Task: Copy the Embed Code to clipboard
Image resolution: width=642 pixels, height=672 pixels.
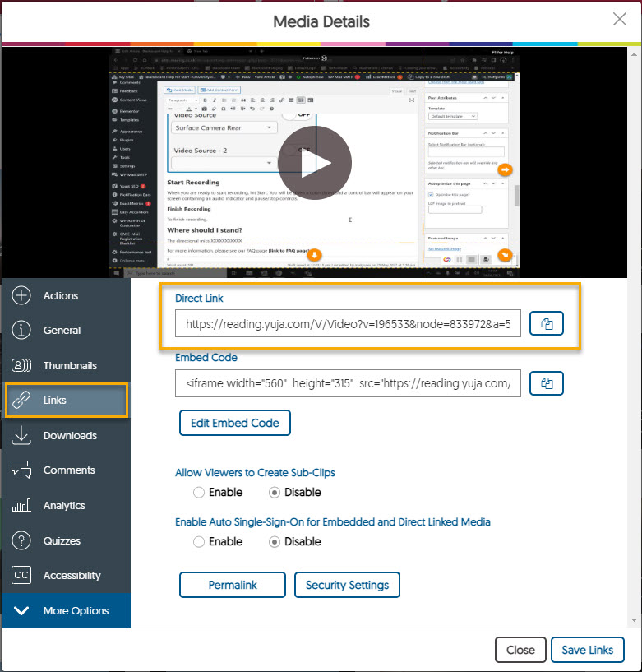Action: click(546, 382)
